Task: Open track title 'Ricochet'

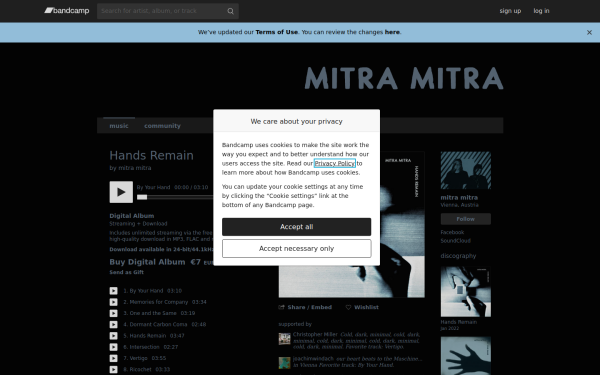Action: 140,369
